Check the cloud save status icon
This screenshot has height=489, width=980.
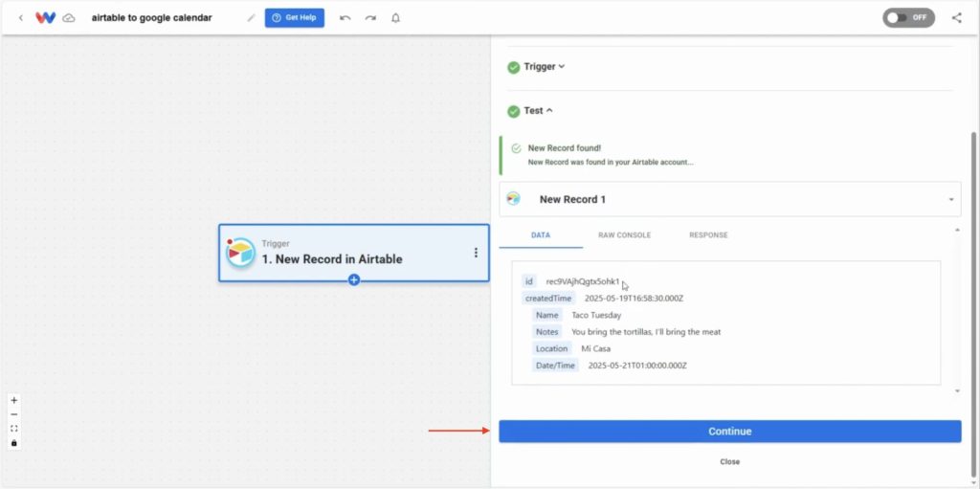[69, 18]
